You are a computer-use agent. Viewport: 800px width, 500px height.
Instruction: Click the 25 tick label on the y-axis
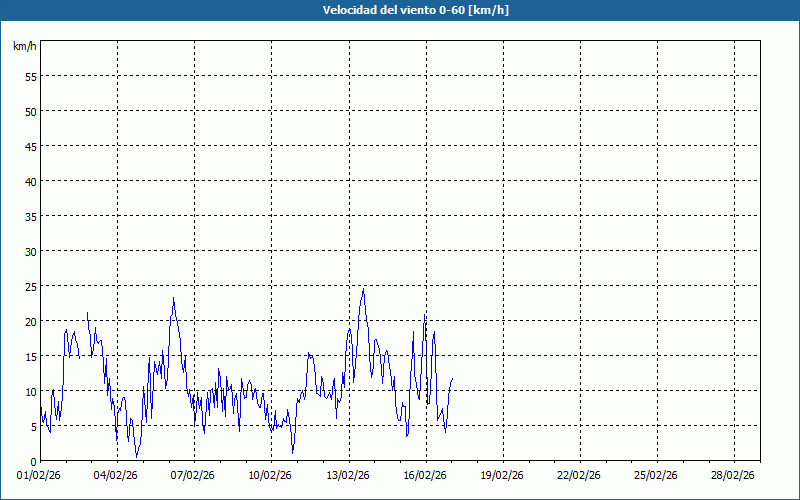click(x=30, y=286)
